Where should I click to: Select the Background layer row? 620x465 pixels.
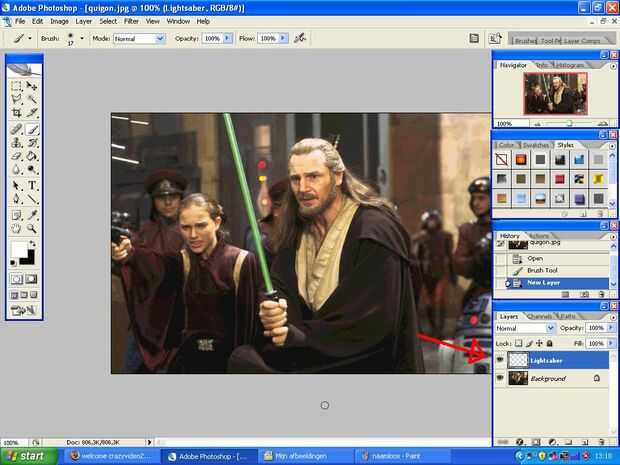(552, 378)
